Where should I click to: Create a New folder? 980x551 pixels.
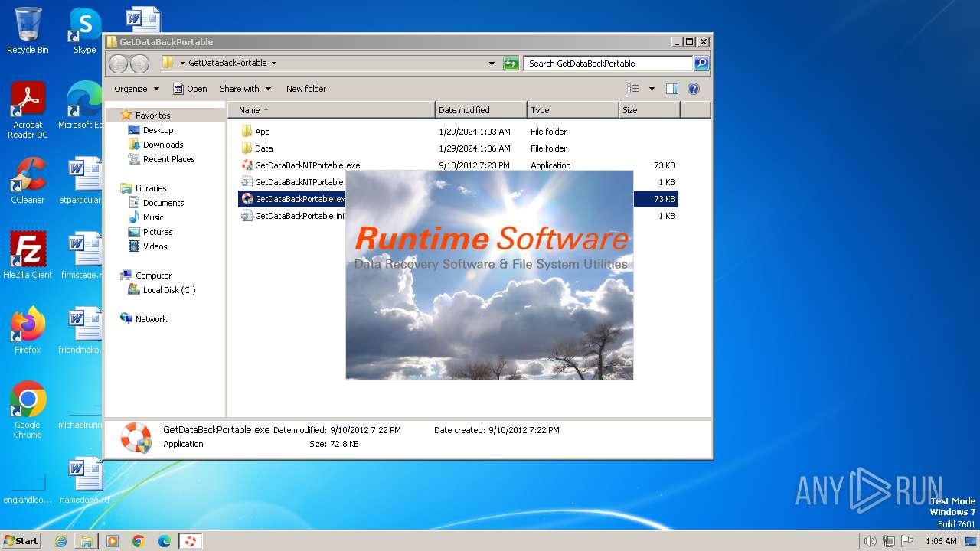[306, 89]
